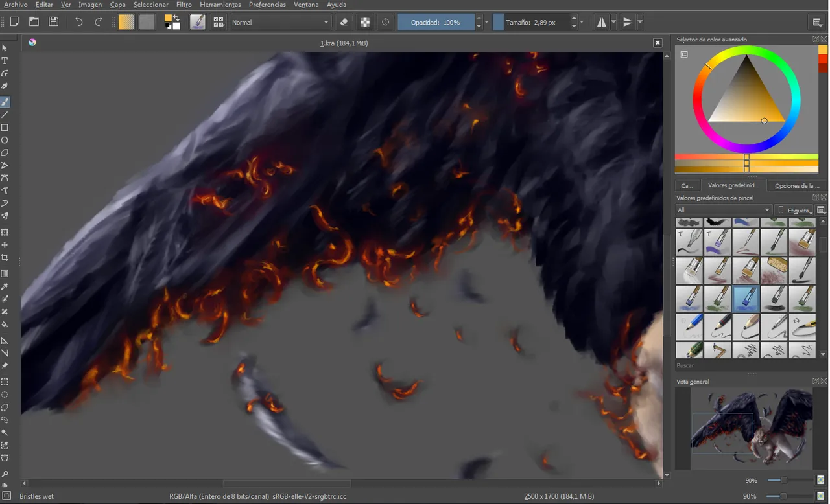Image resolution: width=830 pixels, height=504 pixels.
Task: Select the shape selection arrow tool
Action: [x=5, y=48]
